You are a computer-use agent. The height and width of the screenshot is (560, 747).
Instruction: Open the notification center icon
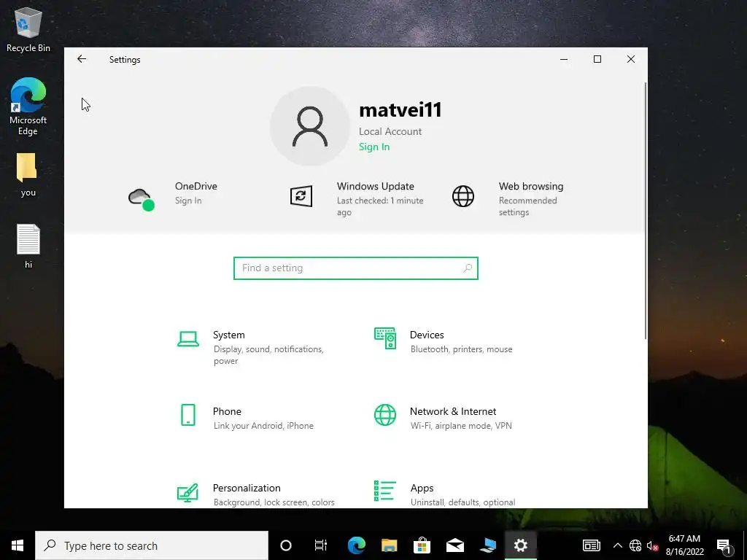pos(724,545)
